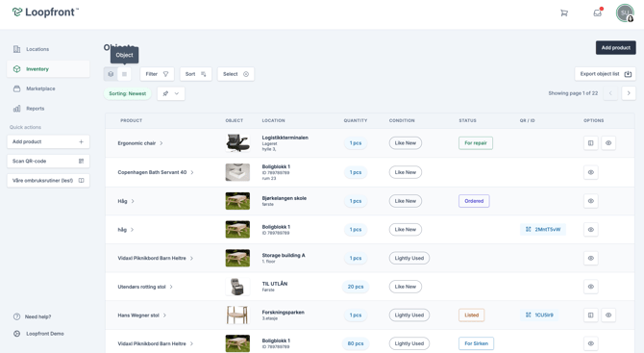Open the user profile avatar

(x=625, y=13)
